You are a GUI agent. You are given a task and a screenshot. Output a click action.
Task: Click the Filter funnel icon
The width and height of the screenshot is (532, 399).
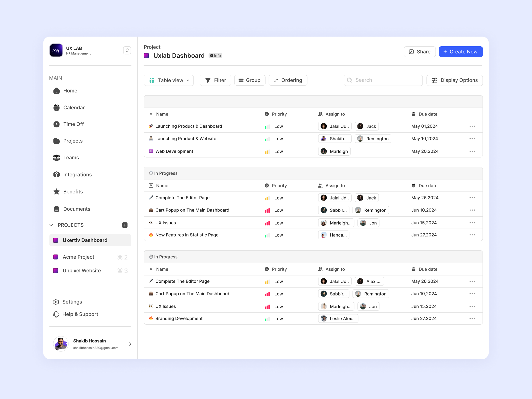(208, 80)
